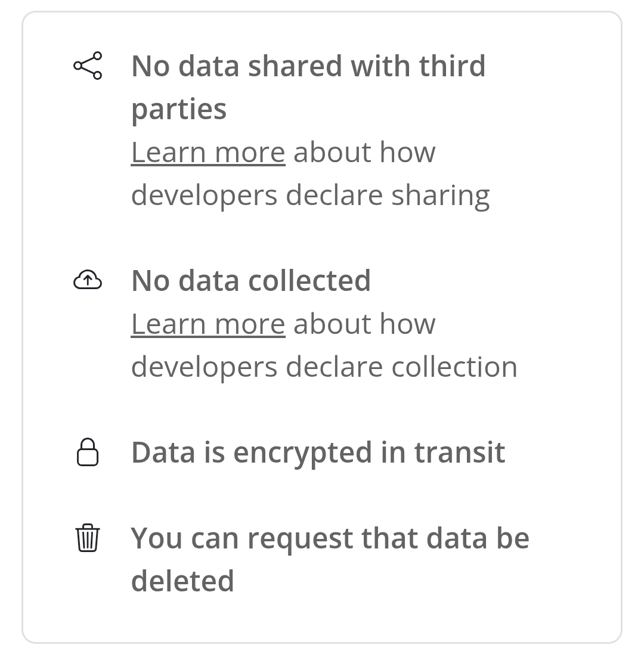This screenshot has height=654, width=644.
Task: Click the trash can delete icon
Action: point(88,538)
